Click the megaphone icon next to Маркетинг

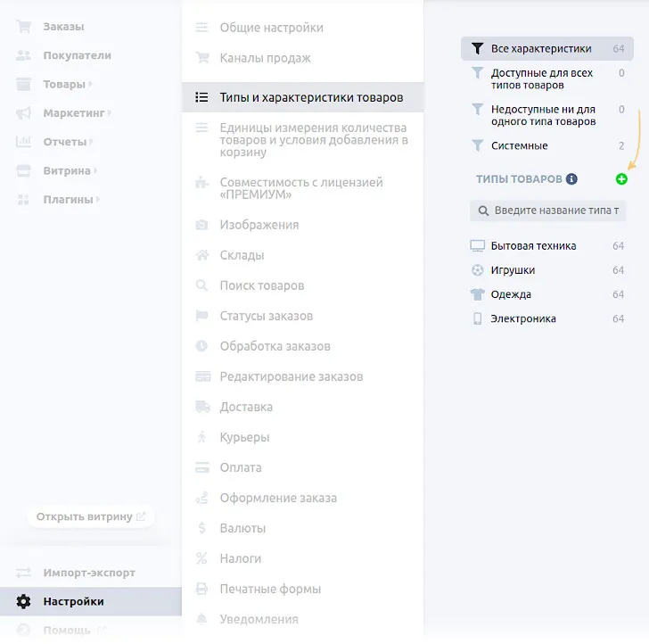coord(23,113)
